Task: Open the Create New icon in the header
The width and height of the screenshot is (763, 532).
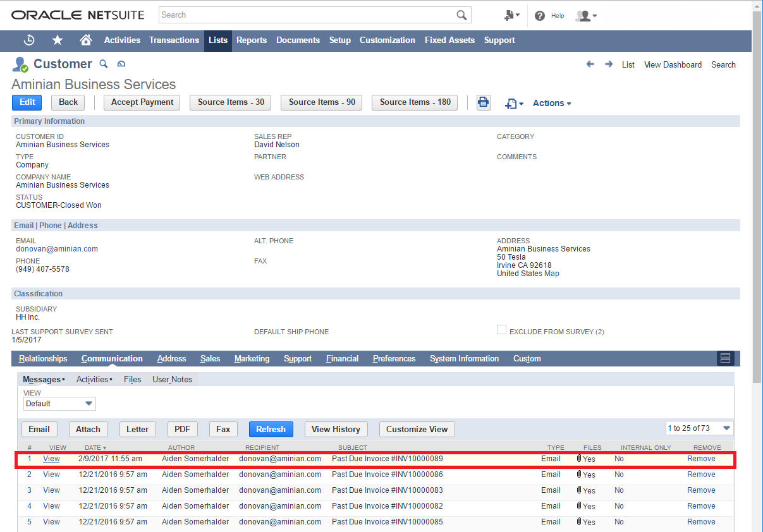Action: [511, 15]
